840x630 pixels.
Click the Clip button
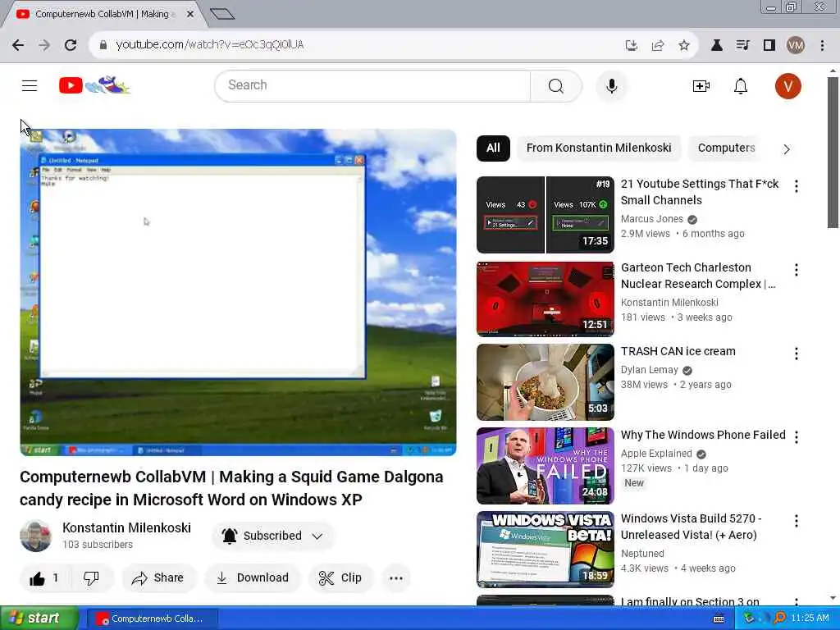tap(340, 578)
